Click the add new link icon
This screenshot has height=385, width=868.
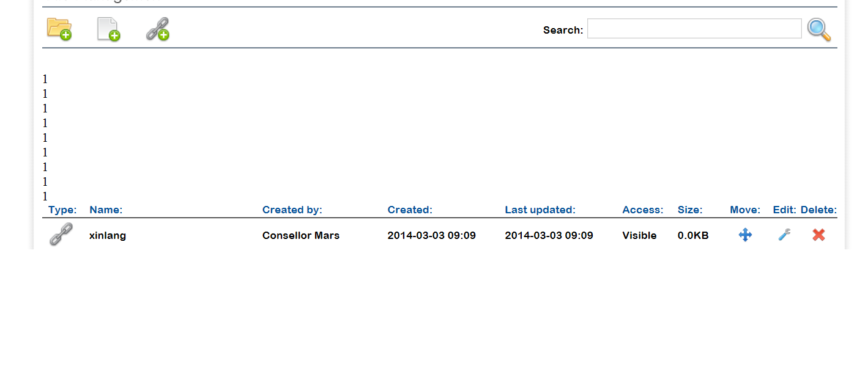click(x=158, y=29)
